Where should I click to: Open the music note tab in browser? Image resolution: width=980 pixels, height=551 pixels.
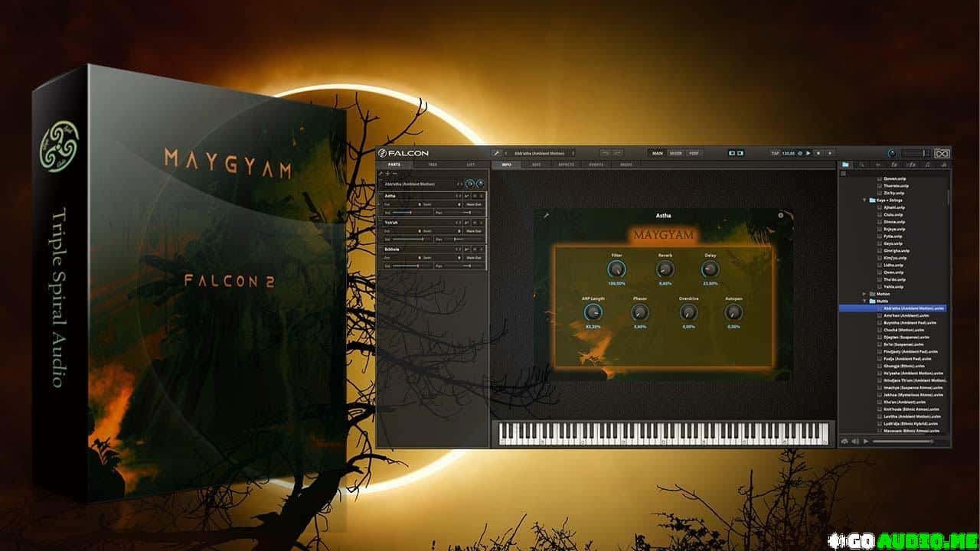(x=927, y=165)
